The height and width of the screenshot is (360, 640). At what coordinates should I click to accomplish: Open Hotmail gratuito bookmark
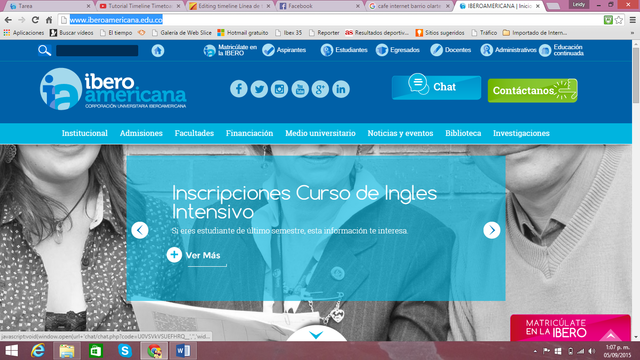(243, 33)
